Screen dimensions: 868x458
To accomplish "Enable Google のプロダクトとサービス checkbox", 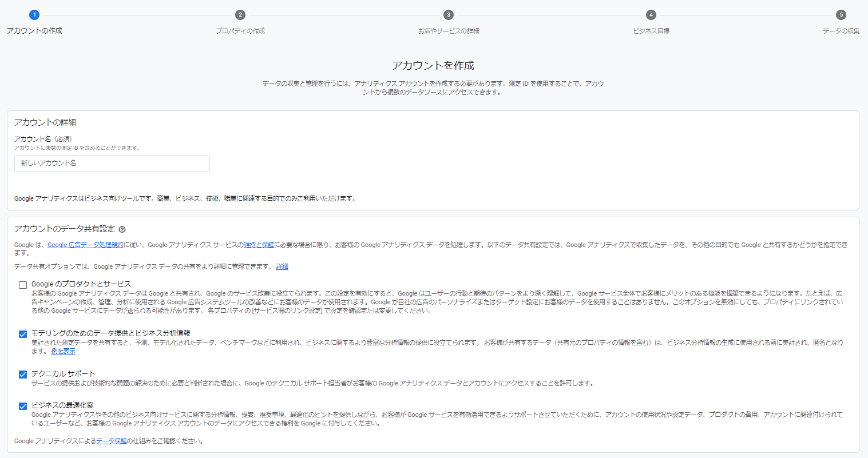I will click(x=23, y=285).
